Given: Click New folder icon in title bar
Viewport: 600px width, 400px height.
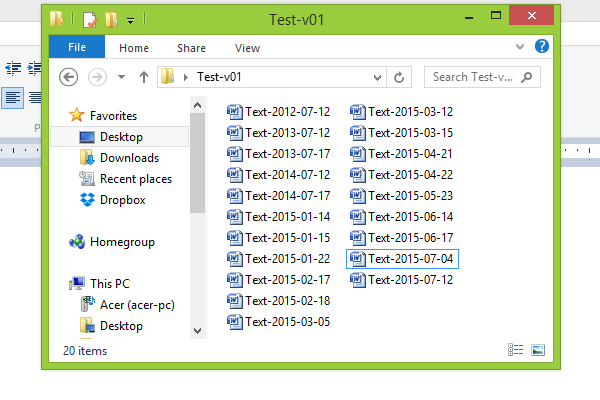Looking at the screenshot, I should click(111, 20).
